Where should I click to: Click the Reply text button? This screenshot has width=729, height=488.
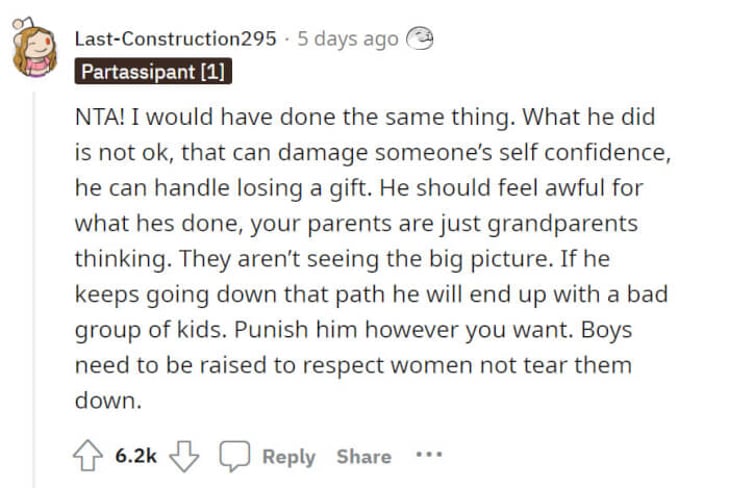coord(289,456)
